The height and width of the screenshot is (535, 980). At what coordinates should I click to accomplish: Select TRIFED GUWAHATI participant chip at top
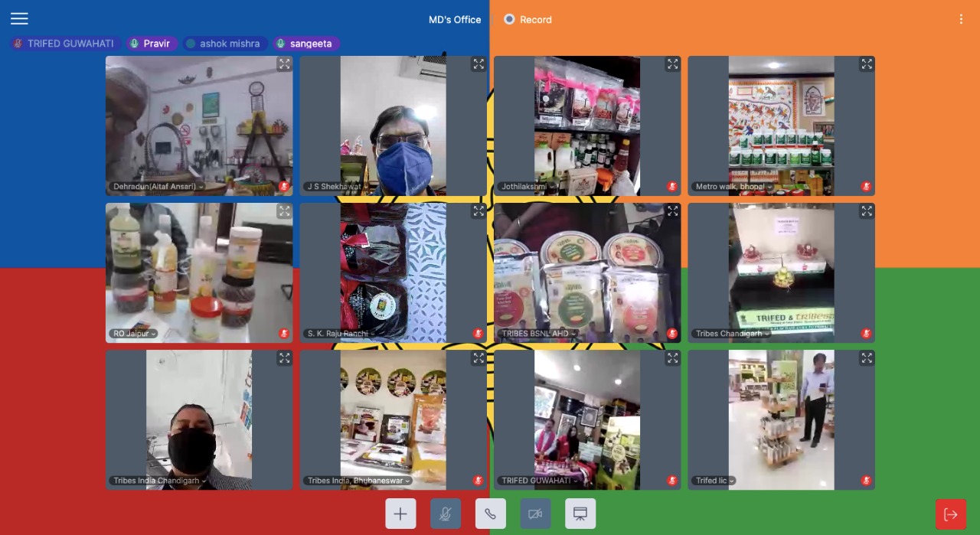click(64, 44)
